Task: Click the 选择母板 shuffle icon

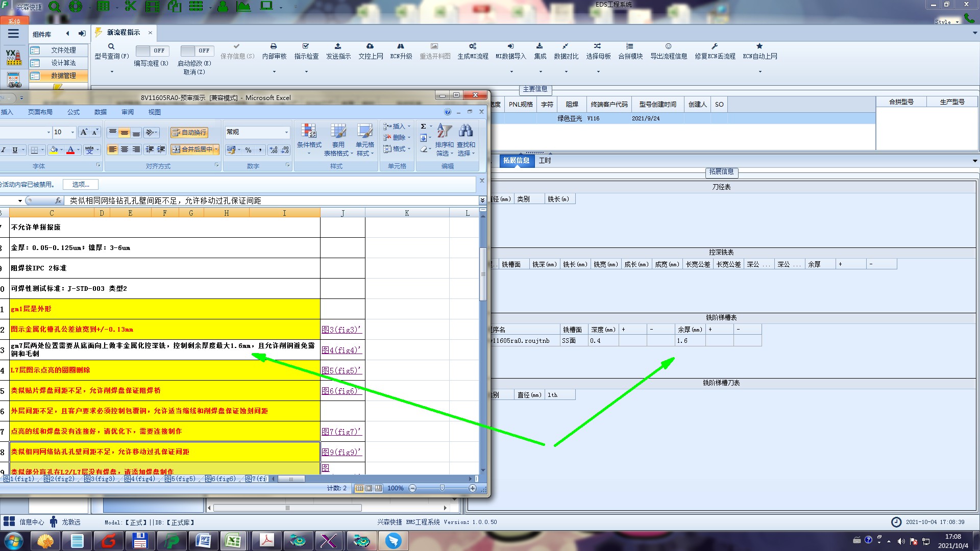Action: point(598,46)
